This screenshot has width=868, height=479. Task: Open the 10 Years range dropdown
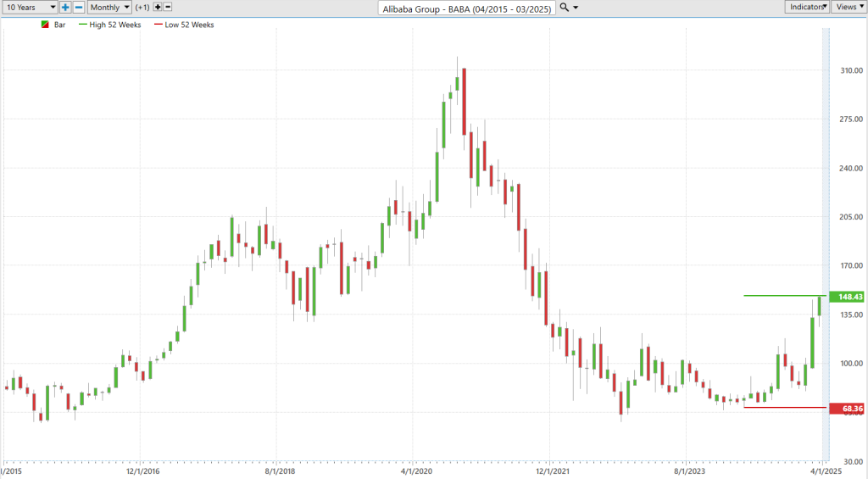(29, 7)
